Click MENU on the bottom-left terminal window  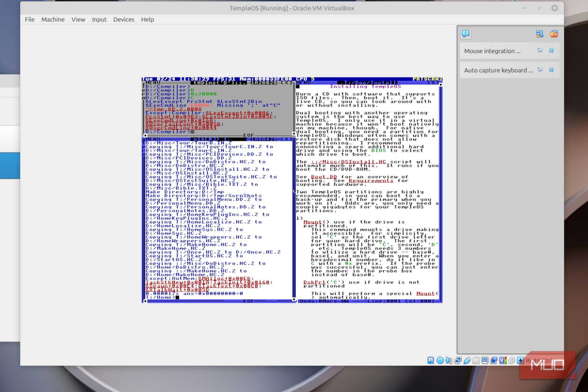(153, 139)
